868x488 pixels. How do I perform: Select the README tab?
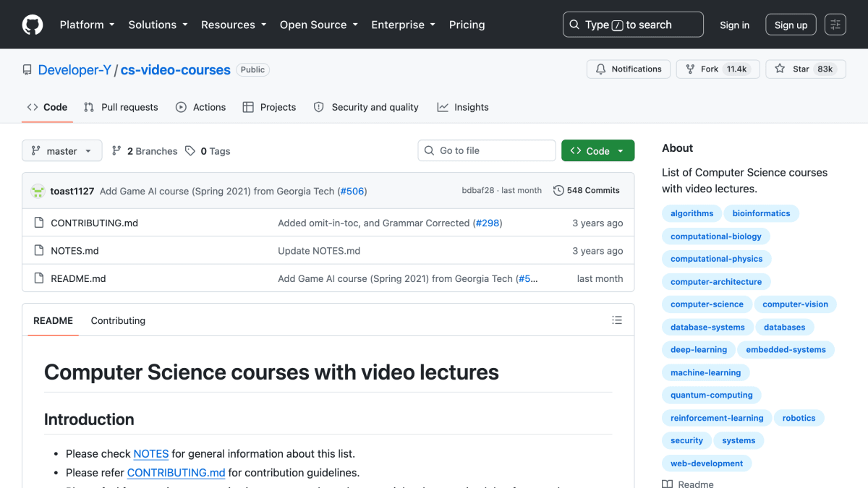click(x=53, y=320)
